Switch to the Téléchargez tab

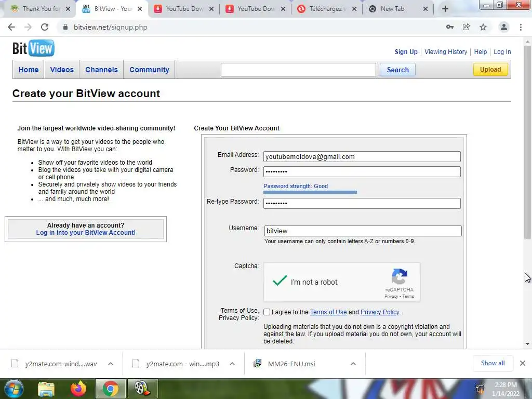click(x=326, y=9)
